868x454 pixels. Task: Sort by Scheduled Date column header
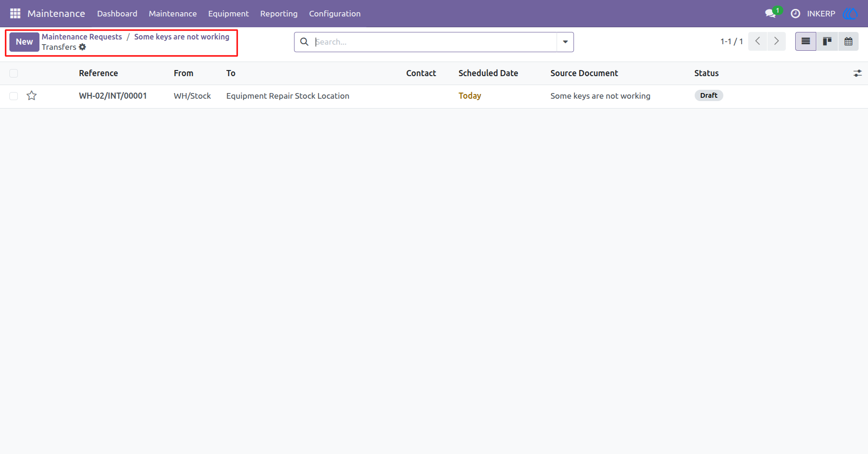(488, 73)
